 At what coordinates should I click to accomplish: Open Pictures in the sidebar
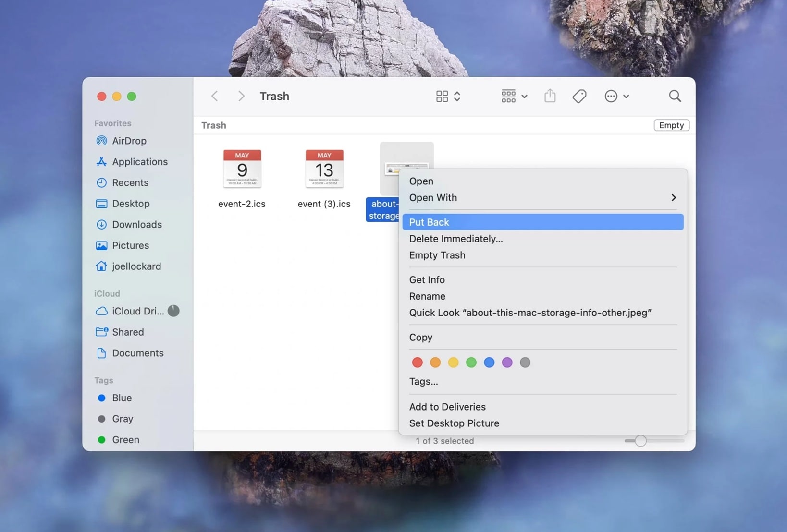coord(122,245)
